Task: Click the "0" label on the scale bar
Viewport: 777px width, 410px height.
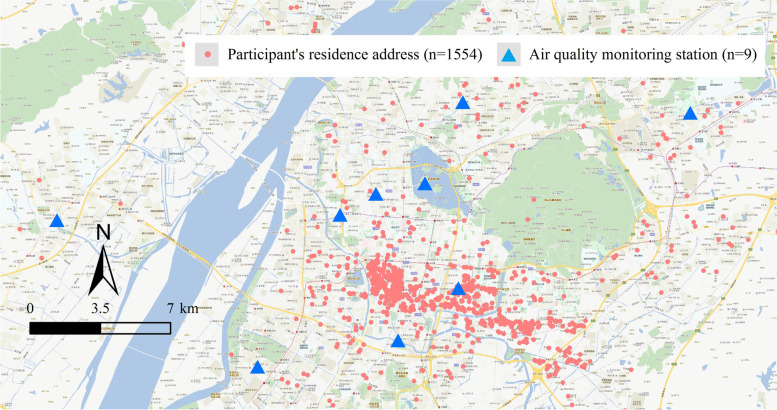Action: [x=31, y=308]
